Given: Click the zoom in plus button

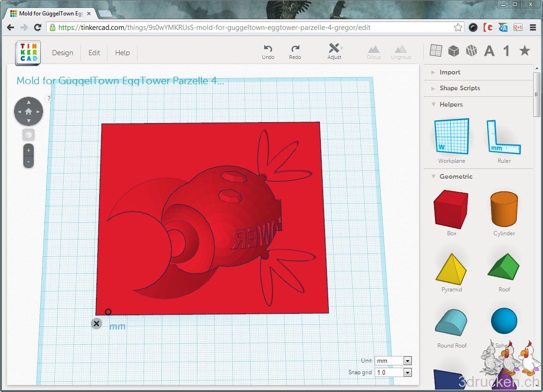Looking at the screenshot, I should point(29,150).
